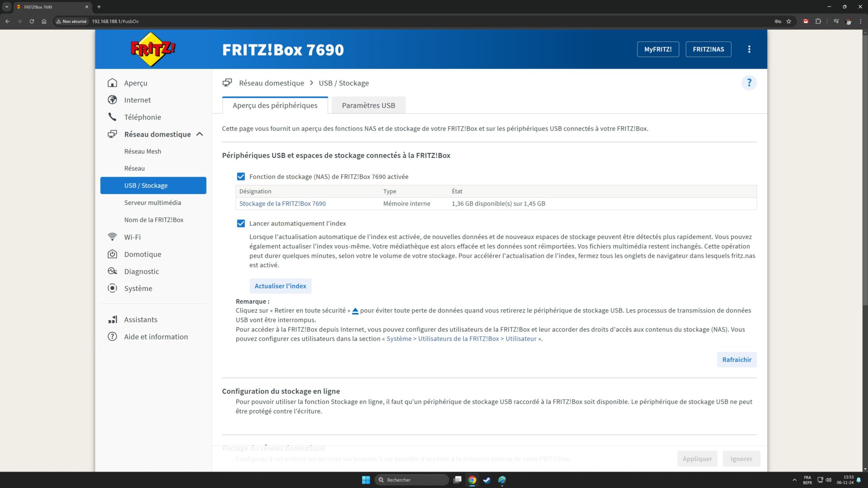Switch to the Paramètres USB tab

(x=368, y=105)
